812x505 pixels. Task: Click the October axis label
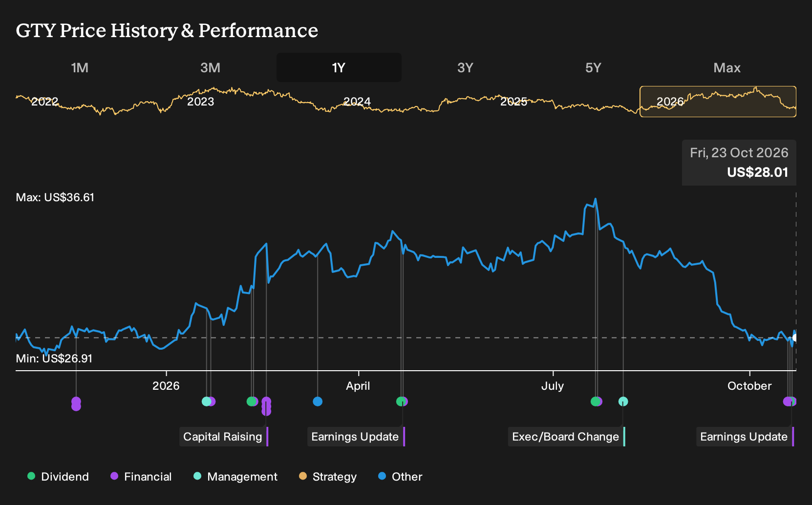pyautogui.click(x=749, y=386)
